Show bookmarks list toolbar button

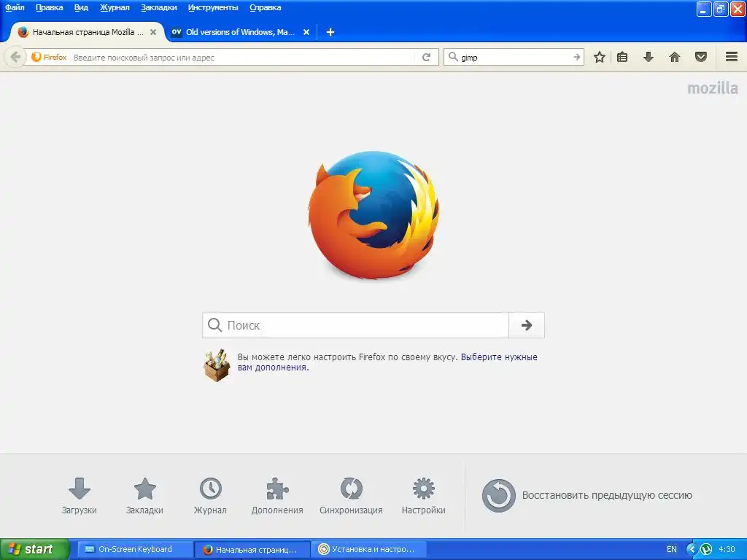point(622,57)
